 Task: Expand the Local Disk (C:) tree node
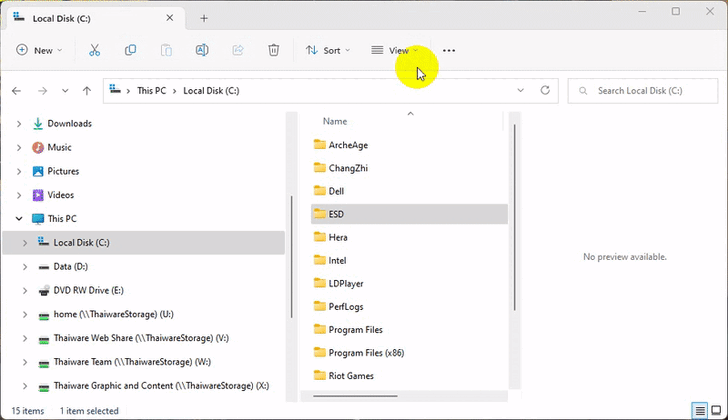(25, 243)
